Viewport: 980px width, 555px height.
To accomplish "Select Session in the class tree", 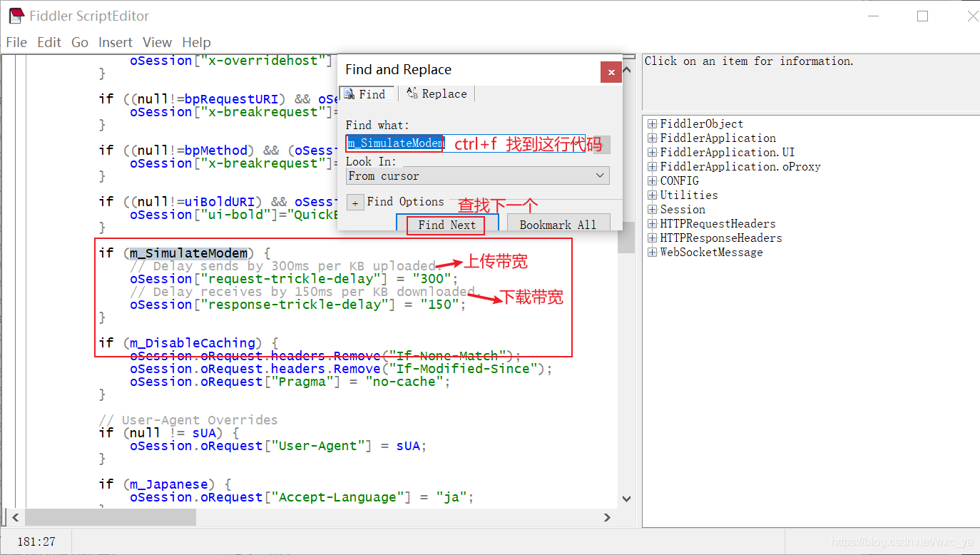I will click(683, 210).
